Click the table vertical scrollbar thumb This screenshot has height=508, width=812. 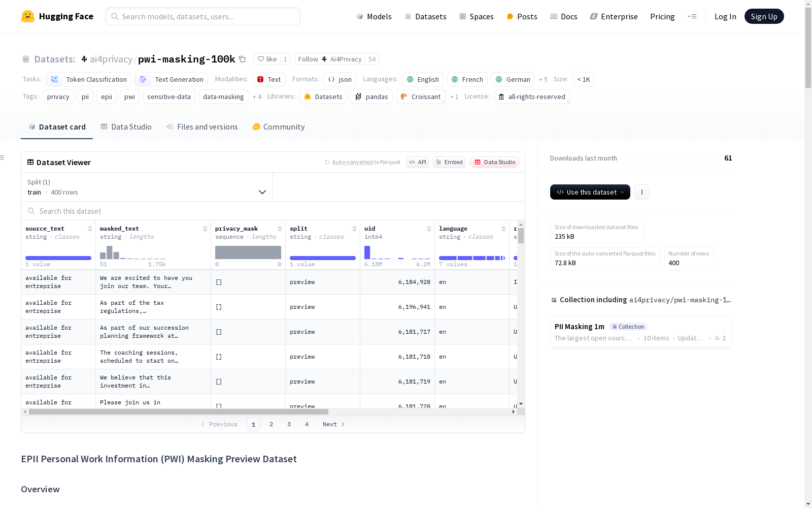tap(521, 236)
